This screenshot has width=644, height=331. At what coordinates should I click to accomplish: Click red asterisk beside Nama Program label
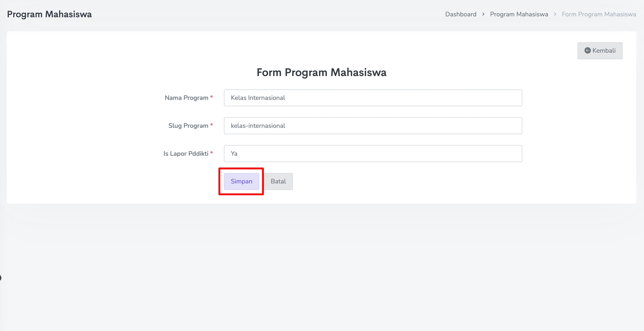tap(212, 97)
